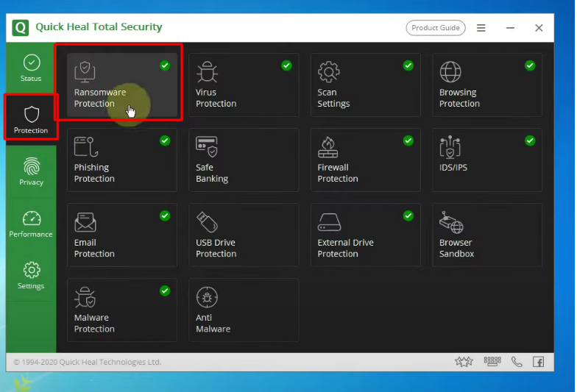577x392 pixels.
Task: Toggle Ransomware Protection green check status
Action: tap(165, 65)
